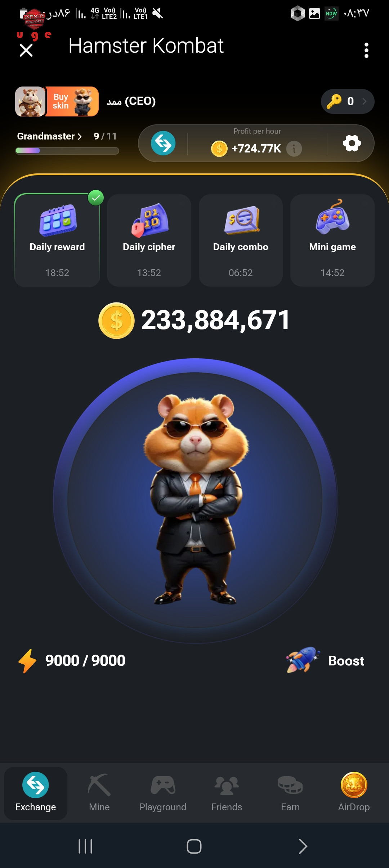The height and width of the screenshot is (868, 389).
Task: Launch the Mini game card
Action: coord(332,240)
